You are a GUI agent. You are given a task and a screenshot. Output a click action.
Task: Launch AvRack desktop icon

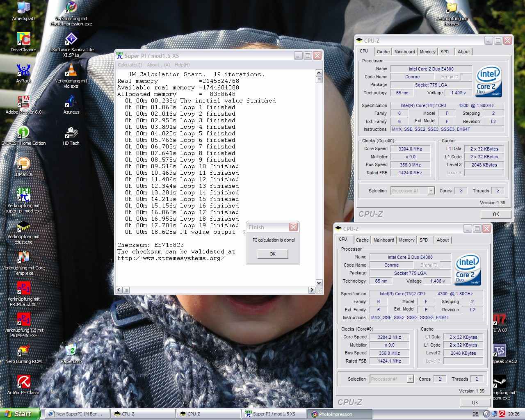[23, 73]
